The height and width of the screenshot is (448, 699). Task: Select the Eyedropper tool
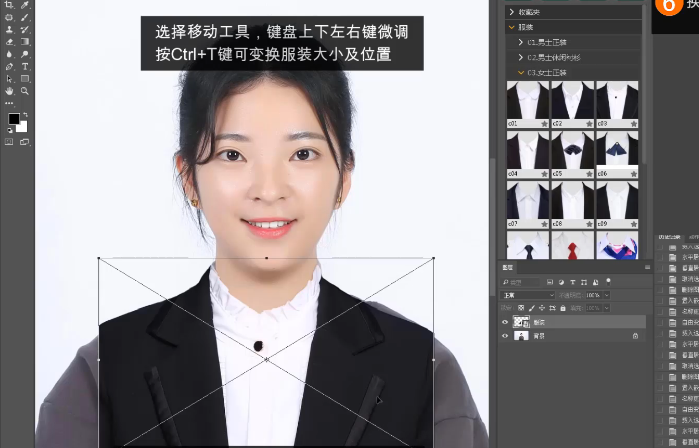(25, 5)
